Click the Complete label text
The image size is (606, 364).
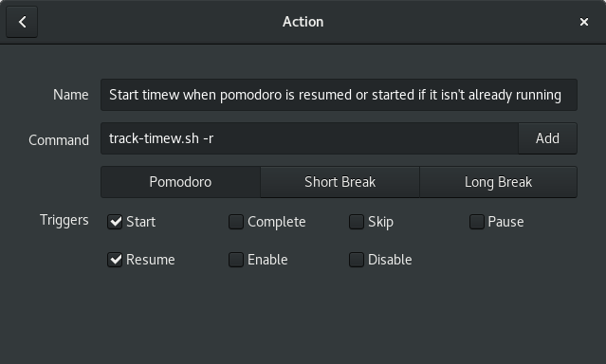(277, 222)
